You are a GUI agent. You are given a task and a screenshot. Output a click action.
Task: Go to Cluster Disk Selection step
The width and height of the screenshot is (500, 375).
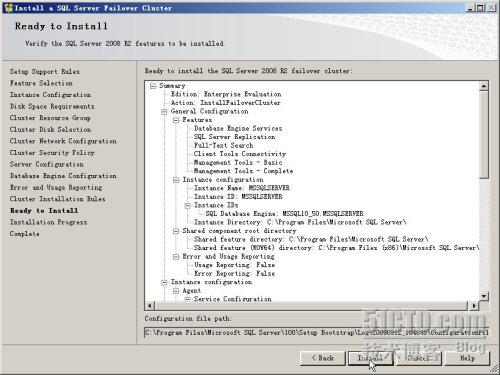click(x=50, y=130)
